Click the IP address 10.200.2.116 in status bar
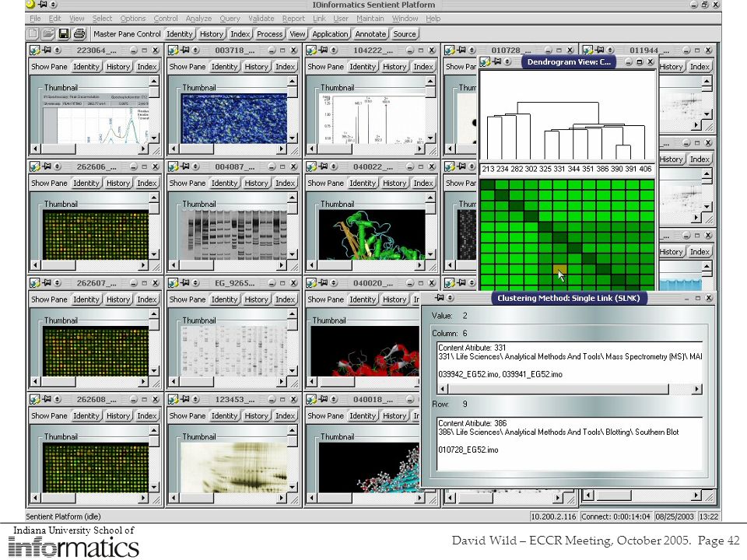Viewport: 747px width, 560px height. (553, 516)
